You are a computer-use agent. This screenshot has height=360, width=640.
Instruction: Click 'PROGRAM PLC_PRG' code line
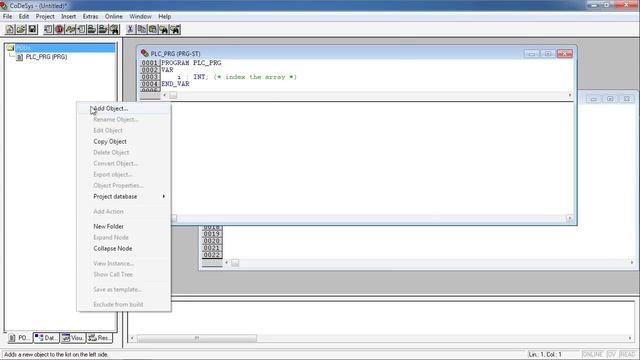(191, 63)
